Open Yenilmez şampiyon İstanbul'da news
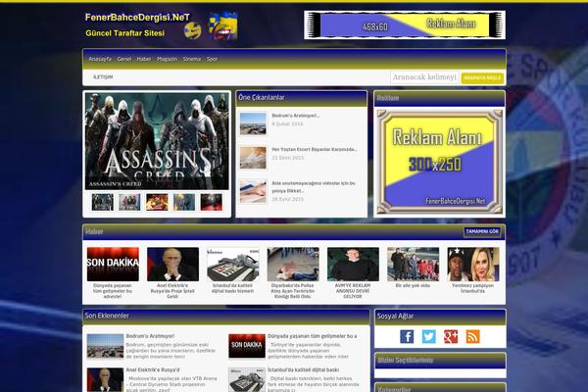 coord(473,288)
